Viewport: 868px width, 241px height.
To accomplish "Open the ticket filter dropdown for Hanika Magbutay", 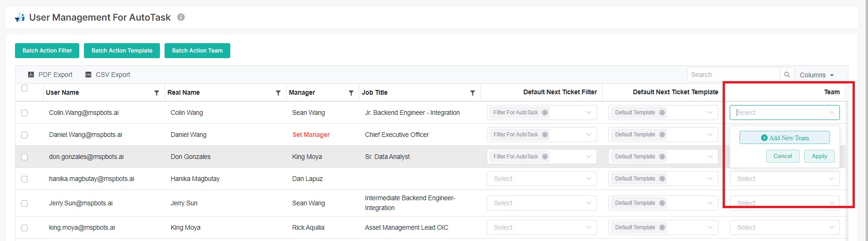I will coord(541,179).
